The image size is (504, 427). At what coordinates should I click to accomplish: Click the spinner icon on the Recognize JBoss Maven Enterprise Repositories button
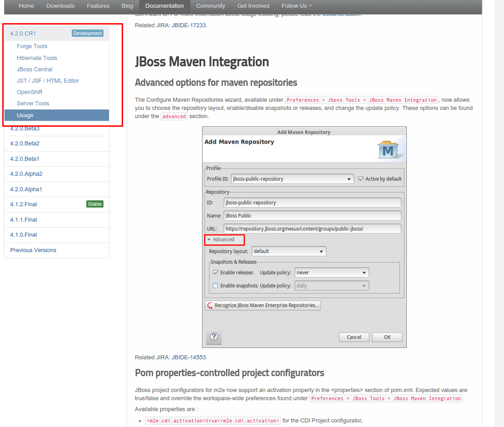[x=210, y=305]
